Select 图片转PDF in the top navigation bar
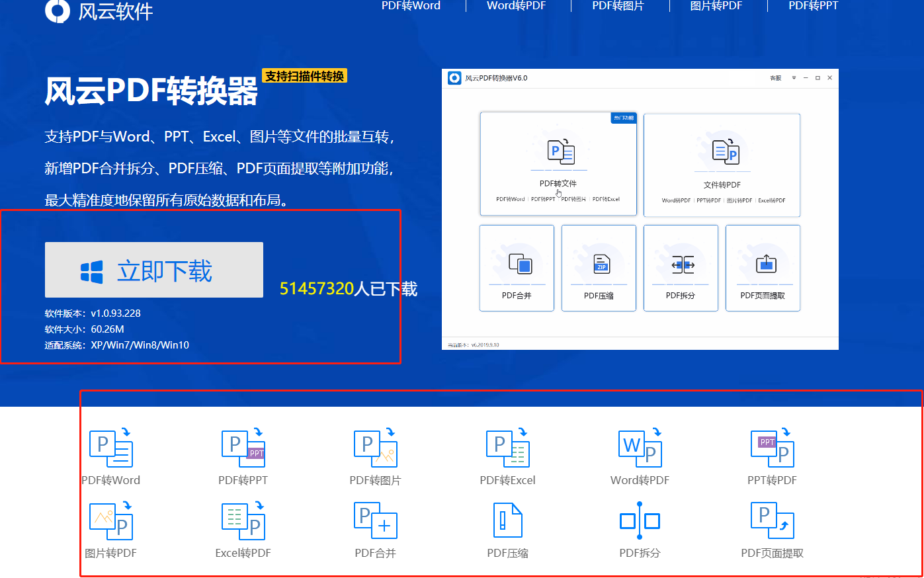Image resolution: width=924 pixels, height=578 pixels. [716, 5]
